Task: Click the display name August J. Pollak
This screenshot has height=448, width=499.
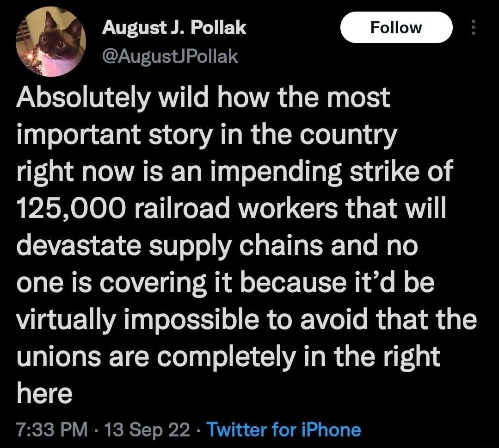Action: (x=175, y=27)
